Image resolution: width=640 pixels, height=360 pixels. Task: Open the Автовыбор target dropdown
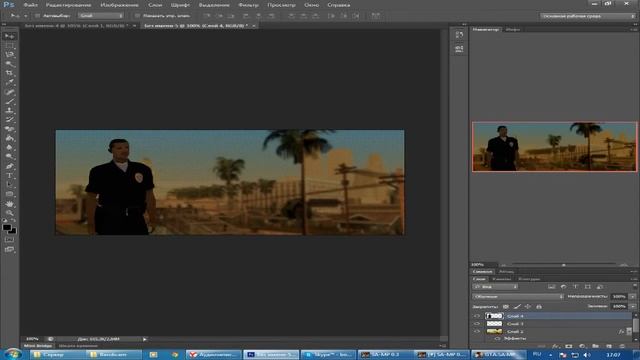point(101,16)
